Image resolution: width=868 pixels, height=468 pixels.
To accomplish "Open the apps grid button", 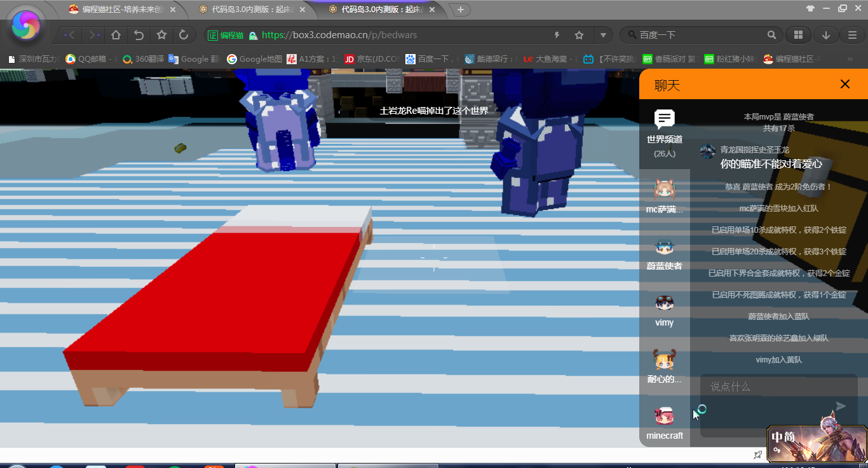I will tap(798, 35).
